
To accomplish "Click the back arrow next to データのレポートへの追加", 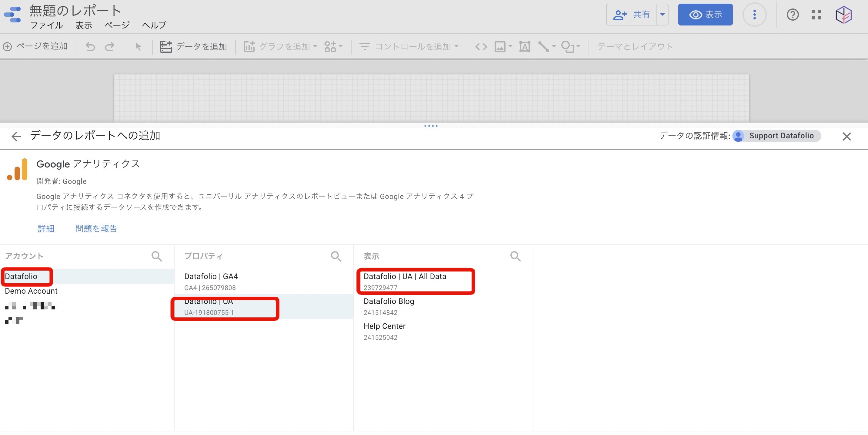I will (x=16, y=136).
